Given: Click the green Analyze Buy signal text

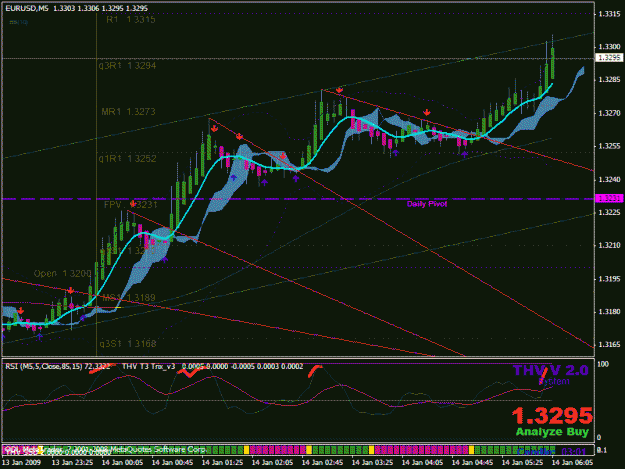Looking at the screenshot, I should coord(552,432).
